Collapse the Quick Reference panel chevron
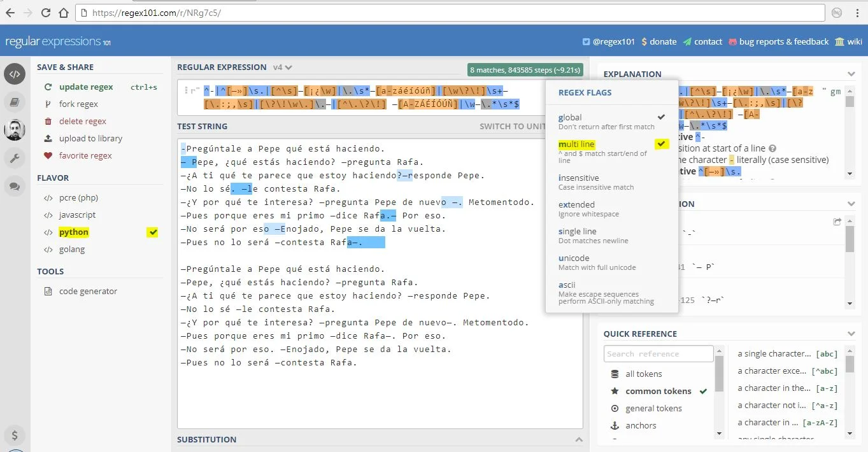Screen dimensions: 868x452 [851, 334]
